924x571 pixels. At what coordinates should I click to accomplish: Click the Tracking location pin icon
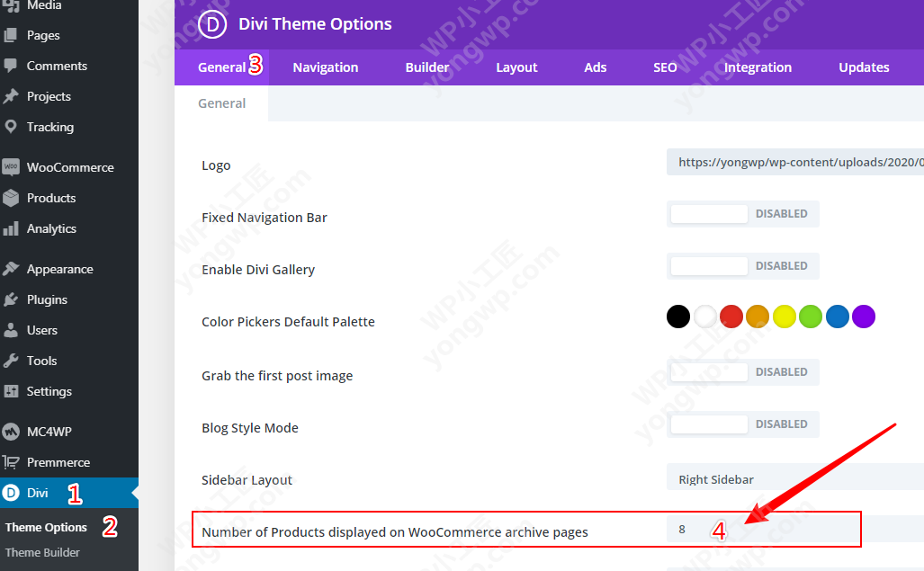click(11, 127)
